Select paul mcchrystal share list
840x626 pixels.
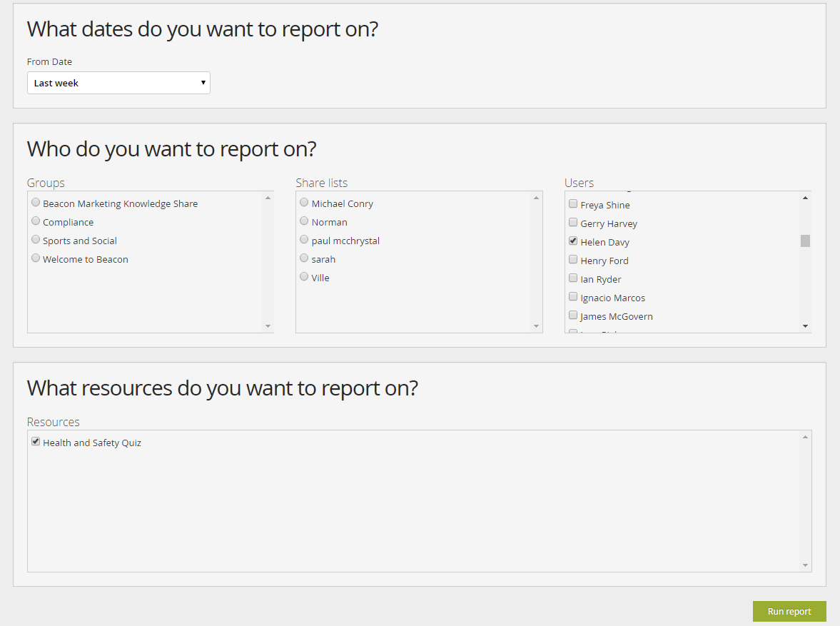point(305,240)
